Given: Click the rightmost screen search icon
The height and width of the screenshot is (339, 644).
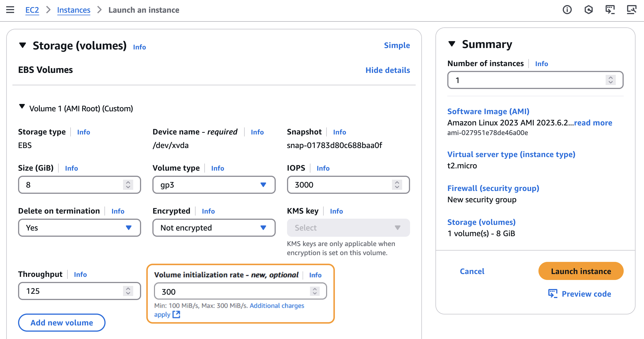Looking at the screenshot, I should [631, 10].
